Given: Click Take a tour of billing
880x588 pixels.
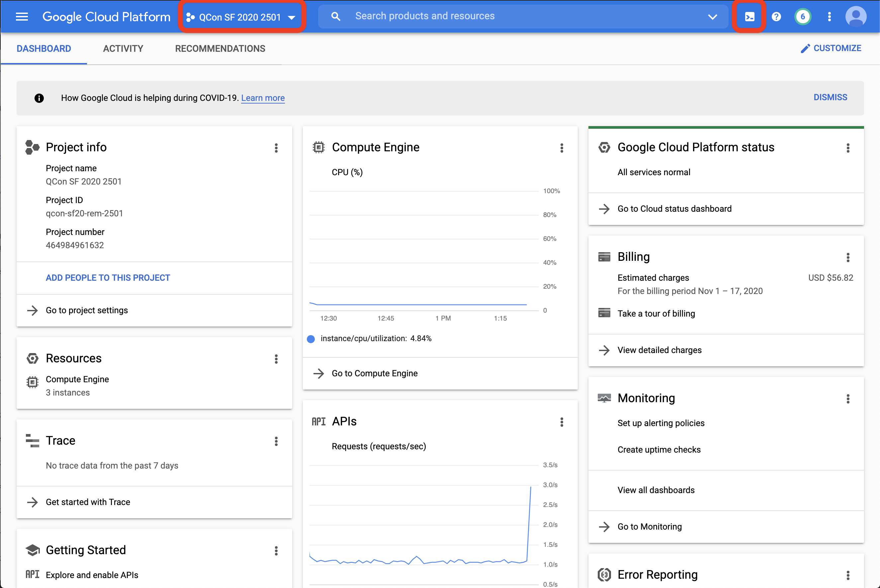Looking at the screenshot, I should pyautogui.click(x=656, y=314).
